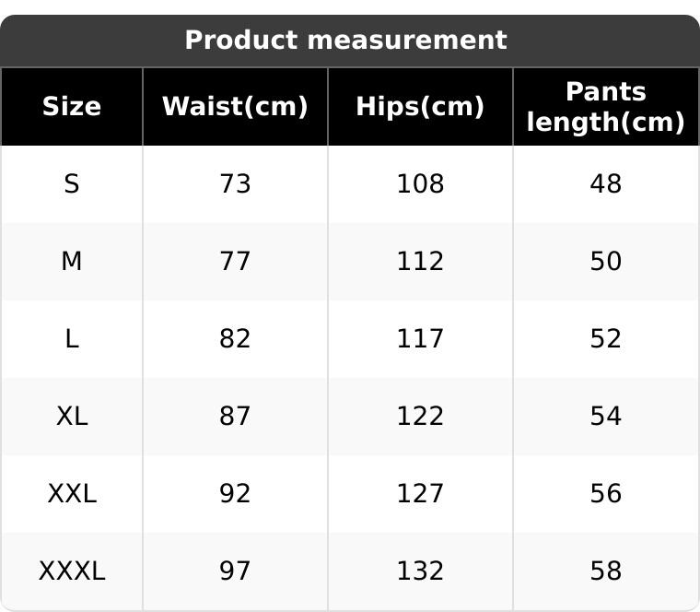Click the Size column header

(x=72, y=107)
